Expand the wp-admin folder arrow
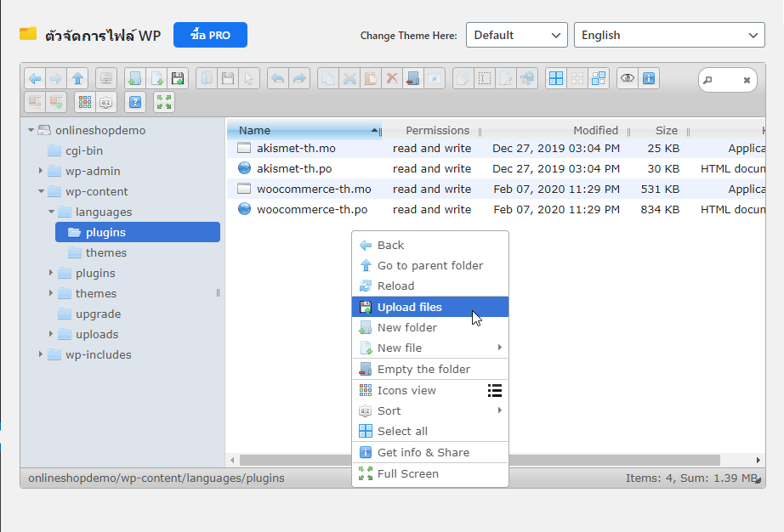The image size is (784, 532). [x=41, y=171]
